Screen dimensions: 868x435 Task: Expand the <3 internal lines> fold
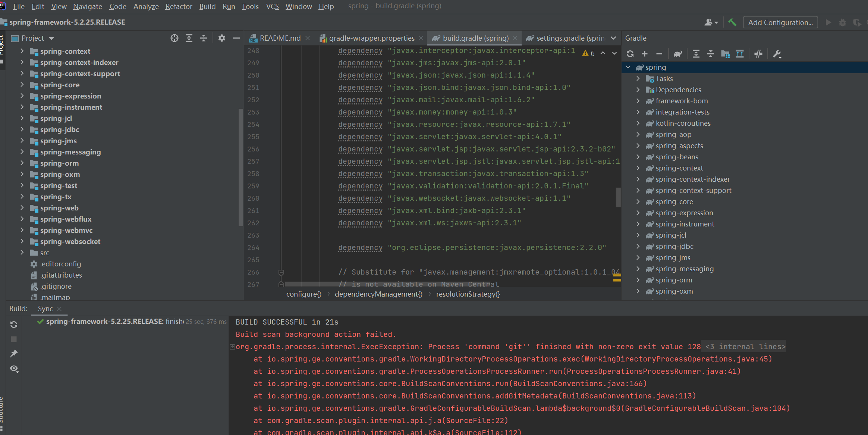coord(745,347)
